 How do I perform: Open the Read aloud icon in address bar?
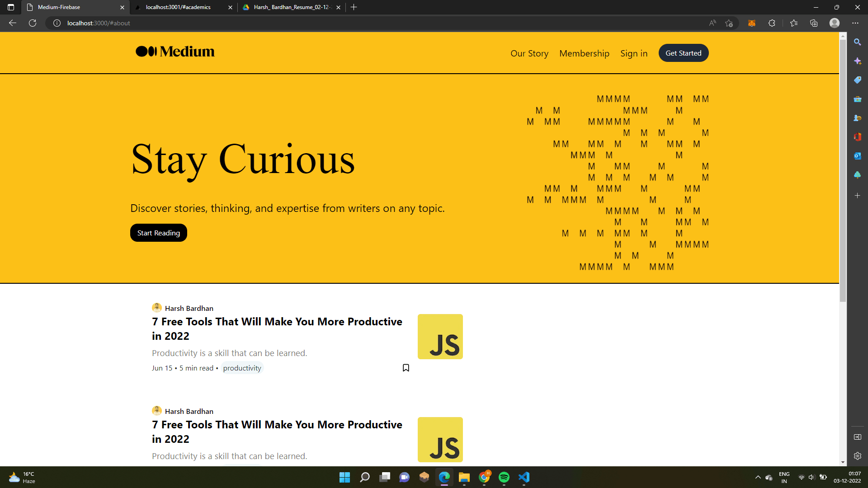tap(712, 23)
